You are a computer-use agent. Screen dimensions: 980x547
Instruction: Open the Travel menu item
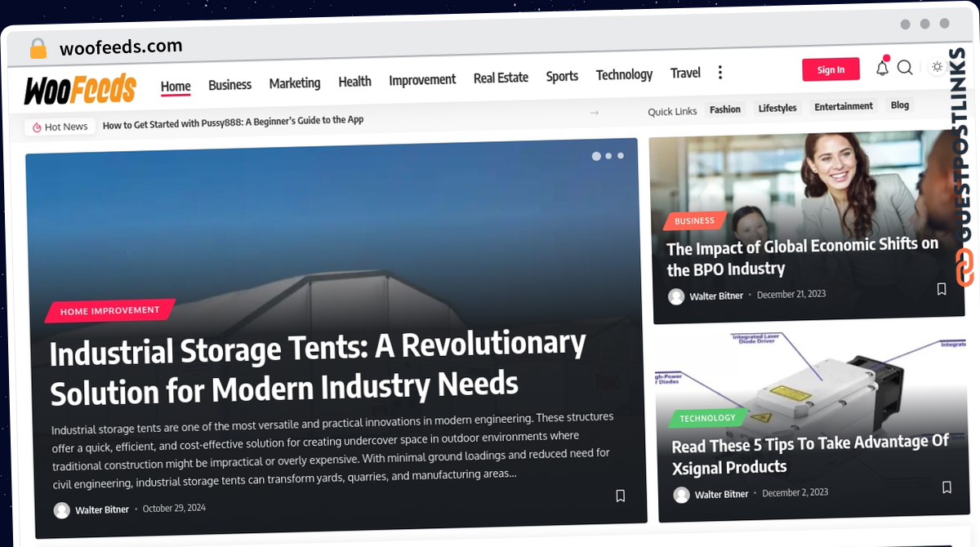coord(685,73)
